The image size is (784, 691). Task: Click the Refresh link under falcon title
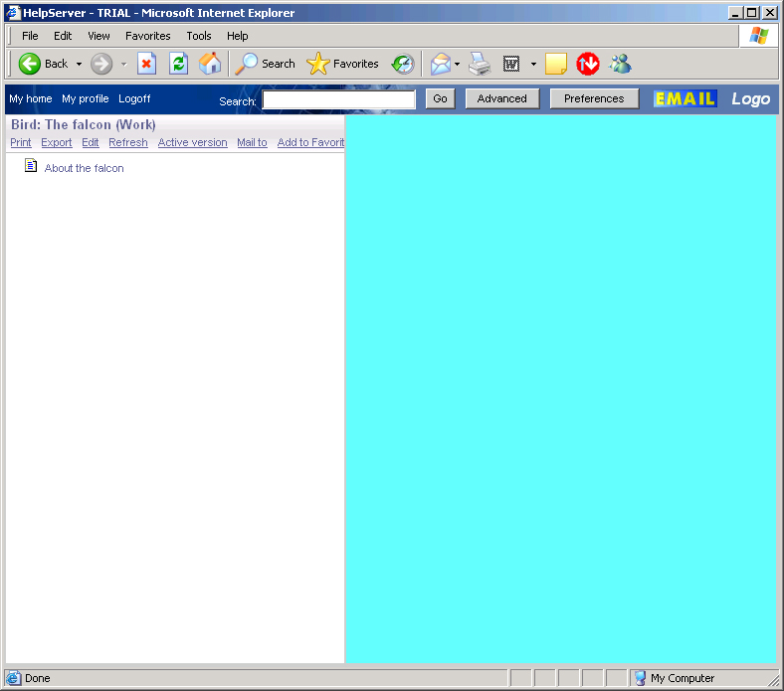pyautogui.click(x=128, y=143)
